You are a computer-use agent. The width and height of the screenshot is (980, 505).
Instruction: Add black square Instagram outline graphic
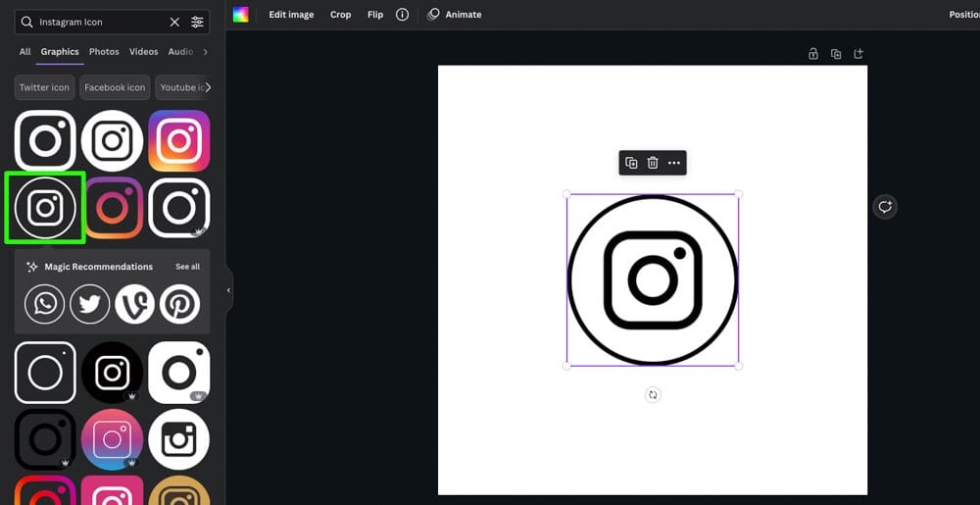pos(45,439)
